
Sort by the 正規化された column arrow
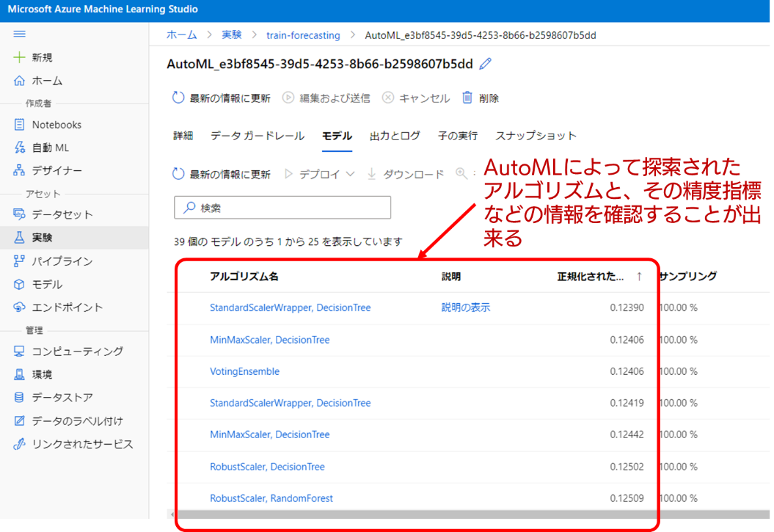(x=639, y=277)
